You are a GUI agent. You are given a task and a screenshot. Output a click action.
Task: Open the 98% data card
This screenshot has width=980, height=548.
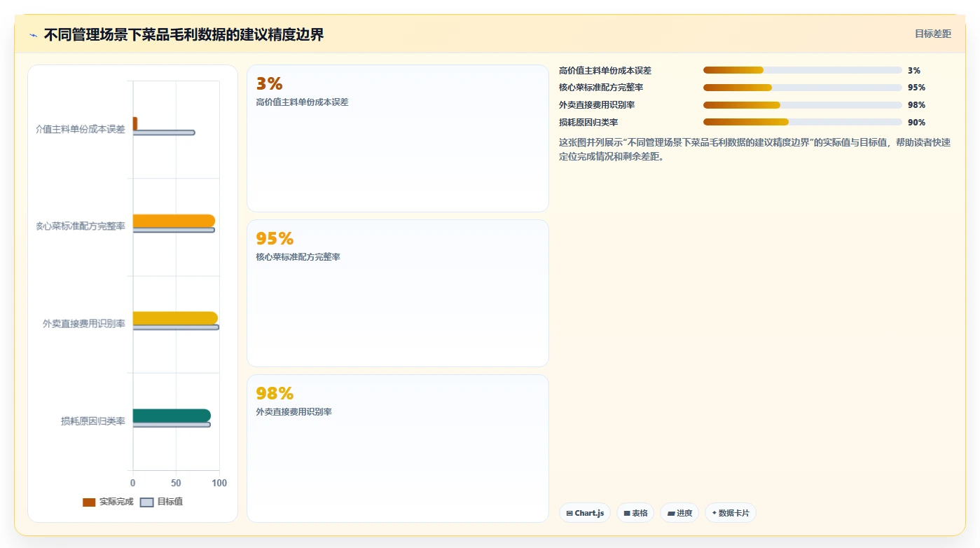(398, 448)
